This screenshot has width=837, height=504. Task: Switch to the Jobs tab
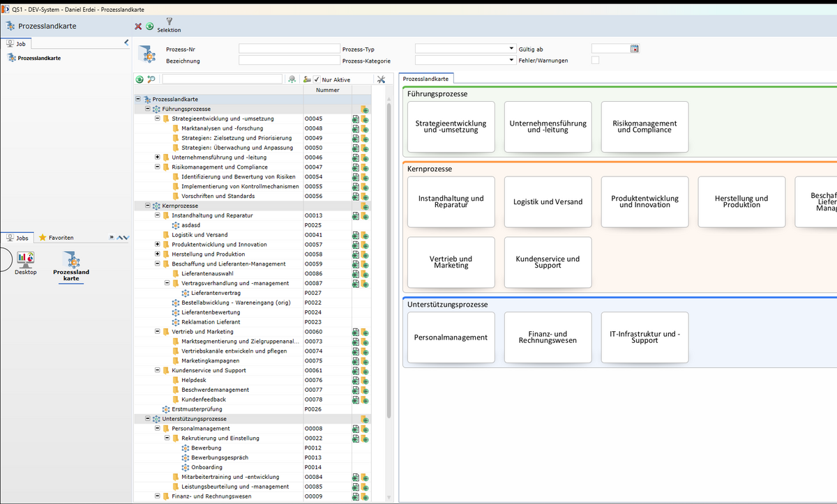pos(18,238)
